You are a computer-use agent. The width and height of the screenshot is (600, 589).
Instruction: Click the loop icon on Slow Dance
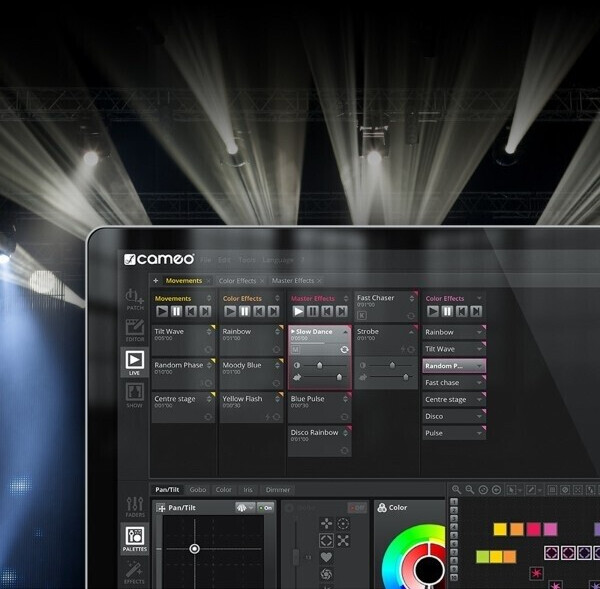coord(344,350)
